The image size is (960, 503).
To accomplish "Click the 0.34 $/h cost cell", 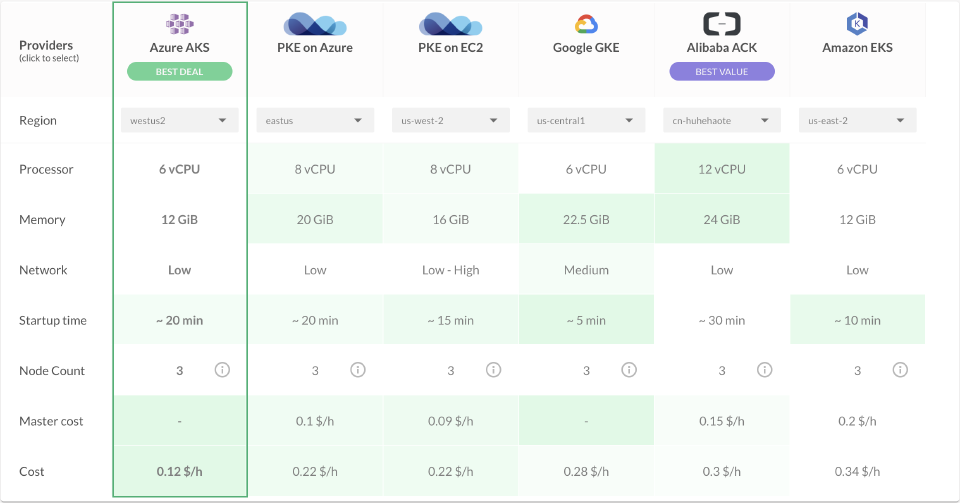I will click(x=857, y=471).
